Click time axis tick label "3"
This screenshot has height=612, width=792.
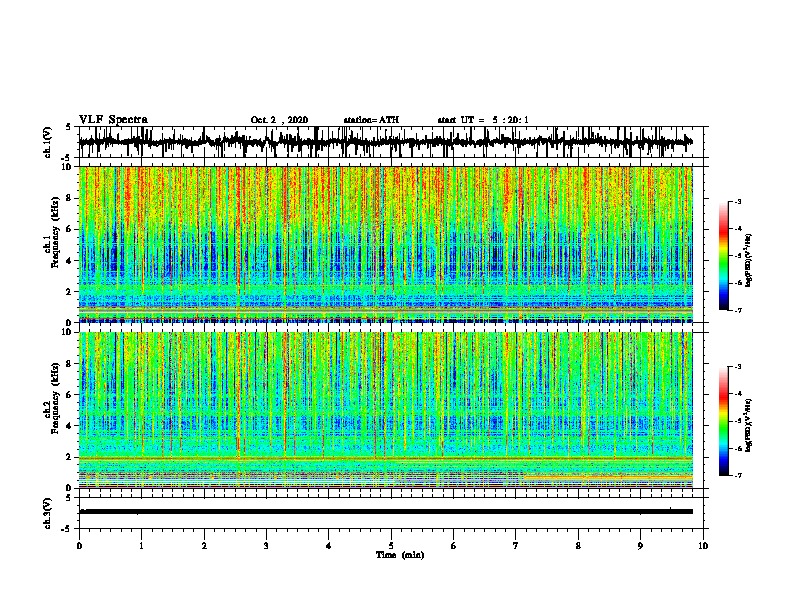(266, 546)
